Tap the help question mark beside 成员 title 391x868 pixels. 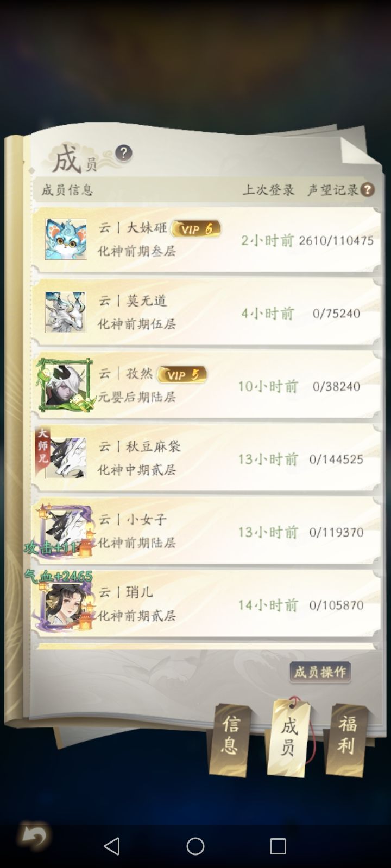pyautogui.click(x=123, y=153)
